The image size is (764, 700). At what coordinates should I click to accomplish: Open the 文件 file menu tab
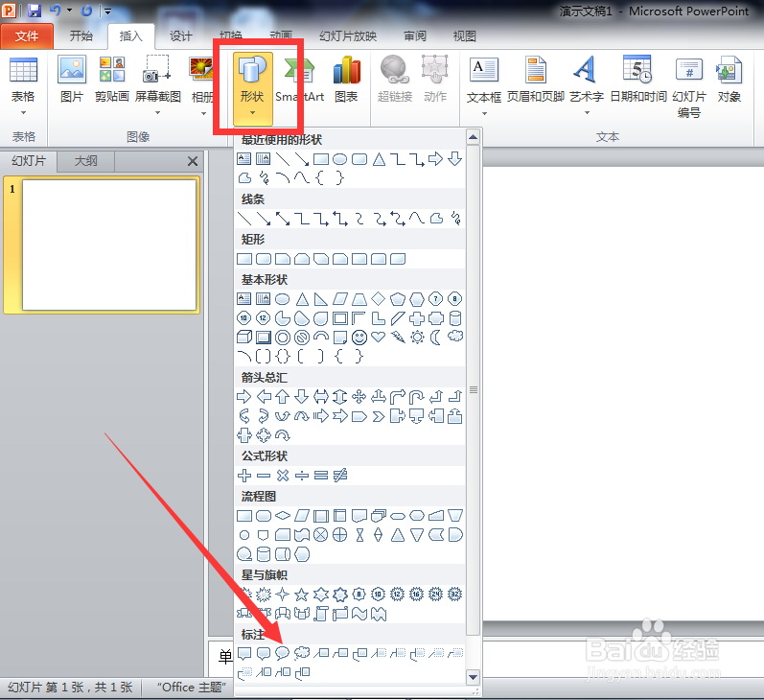(27, 36)
